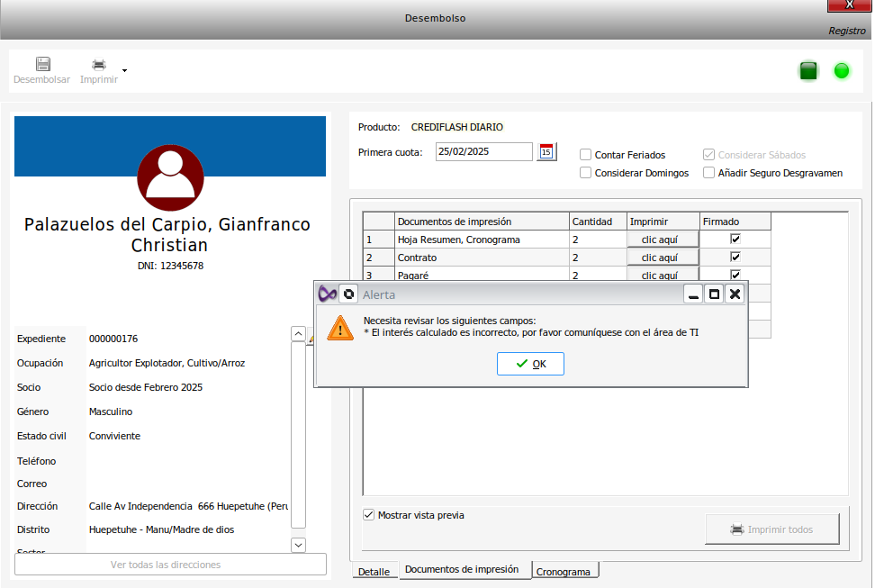The width and height of the screenshot is (875, 588).
Task: Toggle the Considerar Domingos checkbox
Action: click(586, 173)
